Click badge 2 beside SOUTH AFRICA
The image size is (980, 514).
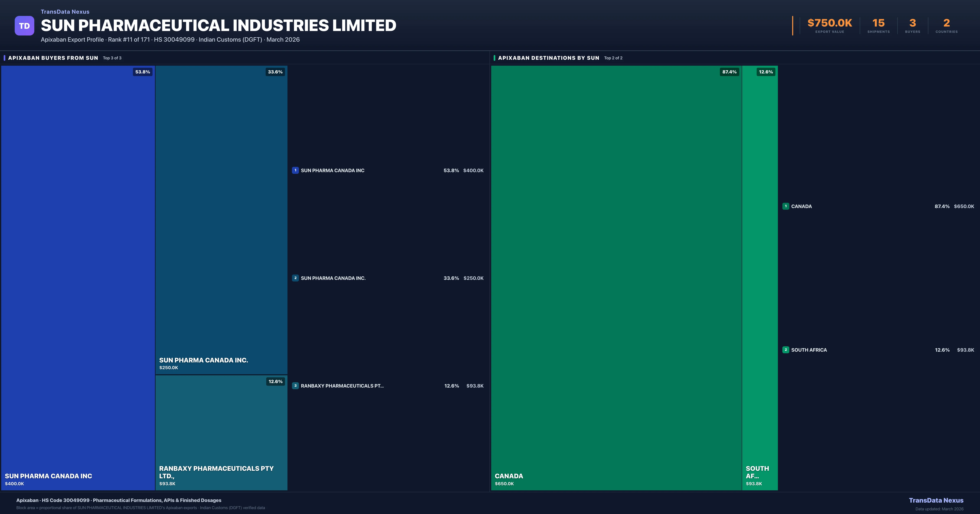click(x=786, y=350)
